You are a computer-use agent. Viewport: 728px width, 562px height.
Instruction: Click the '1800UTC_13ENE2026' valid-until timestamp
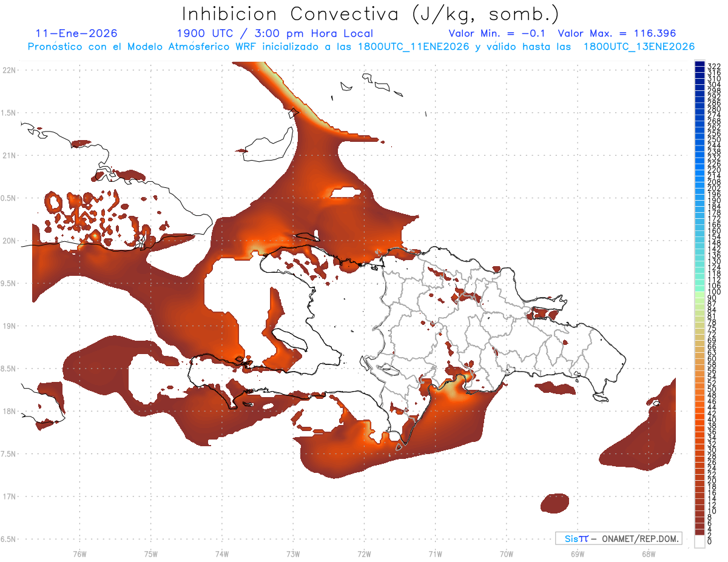tap(639, 47)
